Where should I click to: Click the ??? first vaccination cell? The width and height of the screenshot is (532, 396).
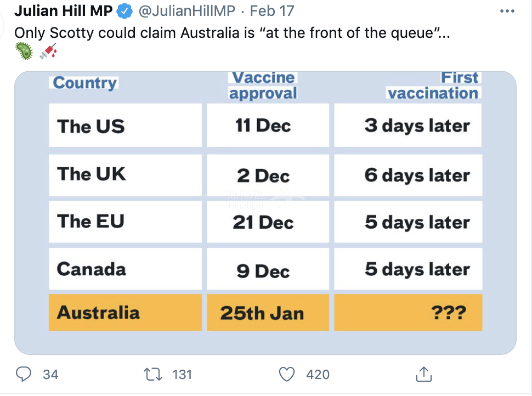click(408, 312)
